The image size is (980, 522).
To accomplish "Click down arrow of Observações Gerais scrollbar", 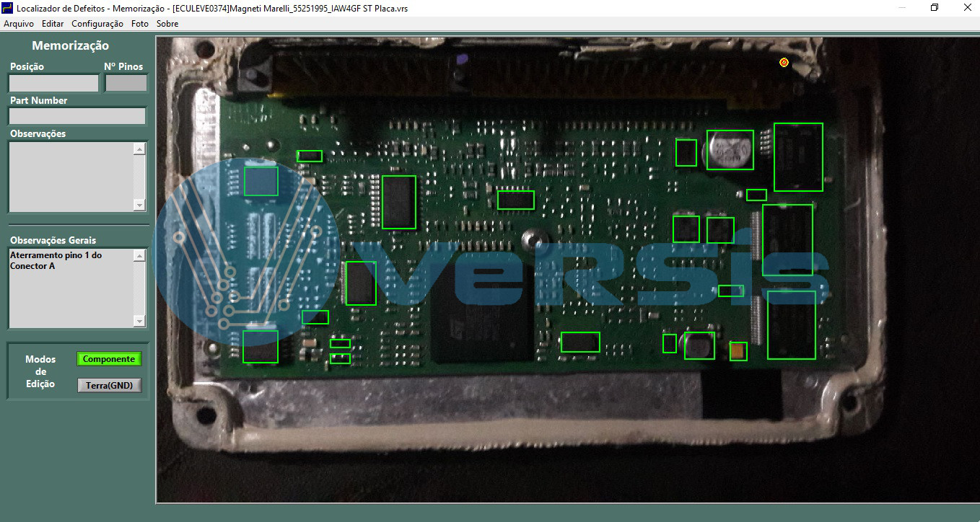I will [x=139, y=320].
